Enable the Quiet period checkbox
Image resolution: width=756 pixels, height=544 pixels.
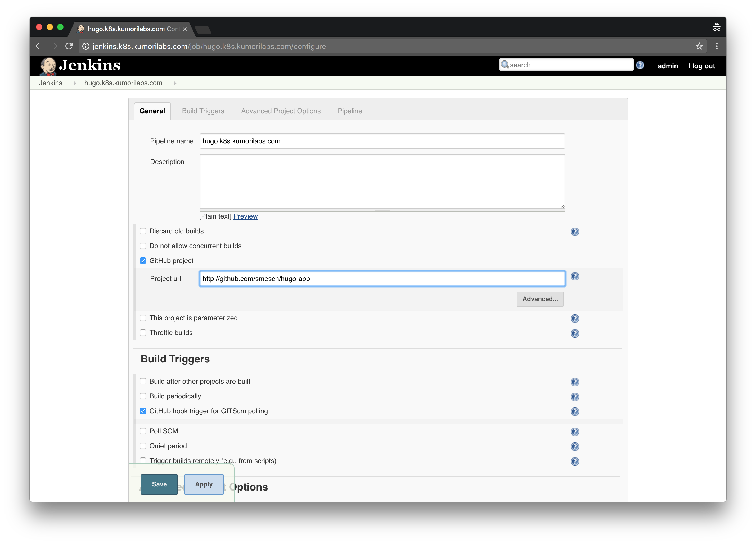[x=143, y=446]
